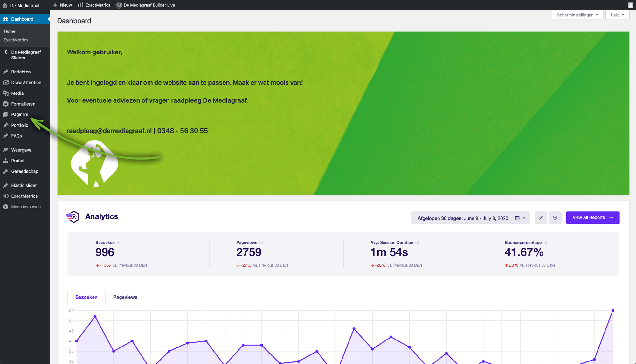Click the ExactMetrics settings gear icon

(555, 218)
